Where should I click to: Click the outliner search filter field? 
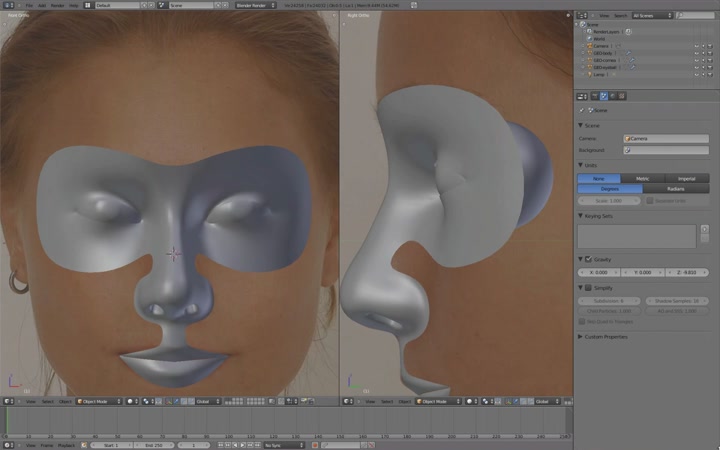tap(695, 15)
